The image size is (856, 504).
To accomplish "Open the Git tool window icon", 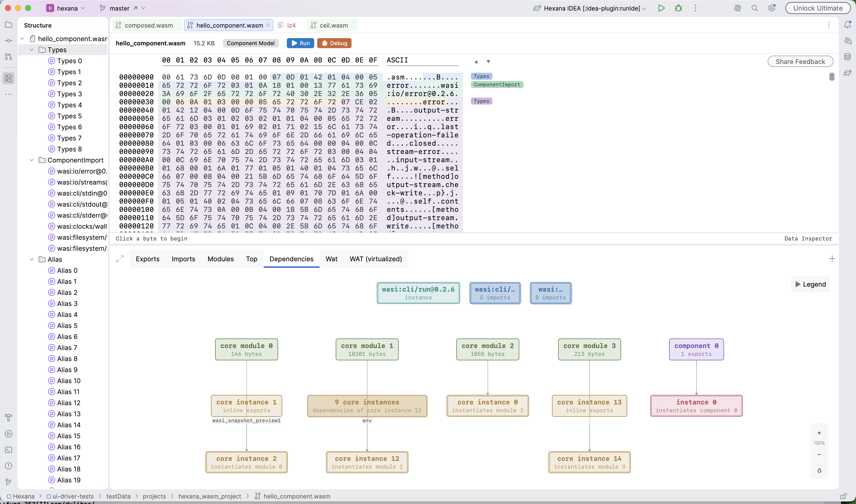I will [9, 482].
